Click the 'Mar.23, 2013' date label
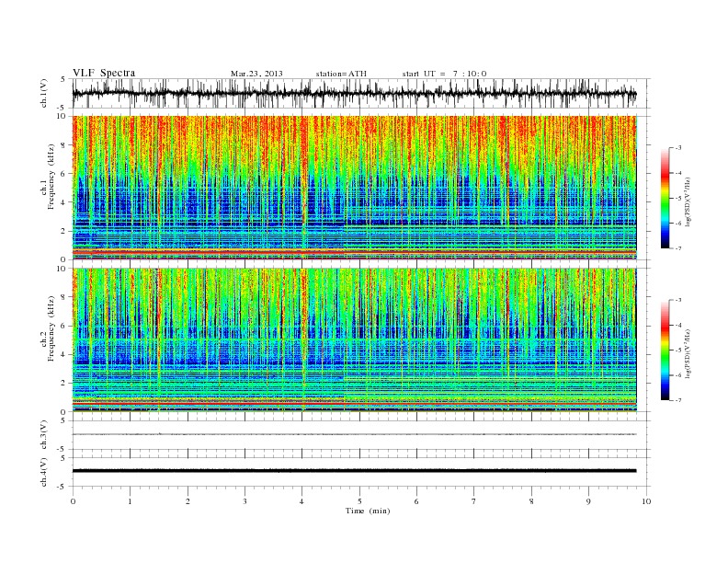 pos(256,74)
